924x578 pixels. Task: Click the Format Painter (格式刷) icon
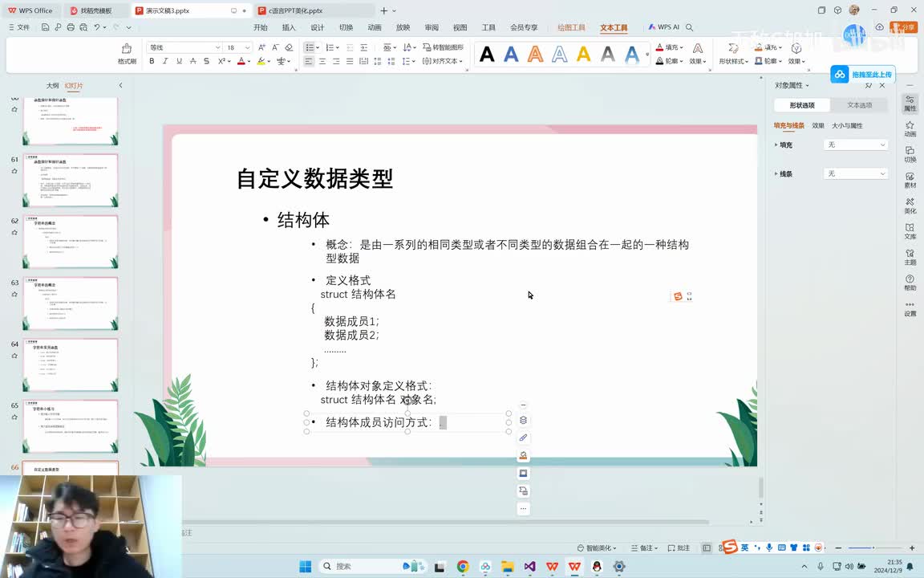tap(127, 53)
